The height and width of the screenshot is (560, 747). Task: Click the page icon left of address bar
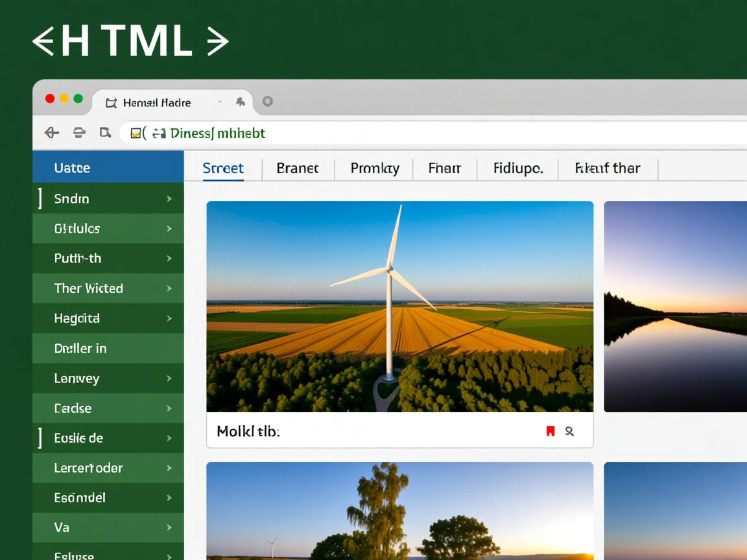(x=105, y=133)
